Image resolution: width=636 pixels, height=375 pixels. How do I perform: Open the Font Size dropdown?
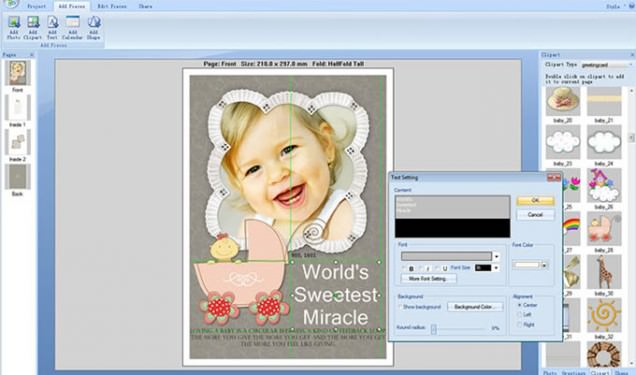(x=496, y=268)
